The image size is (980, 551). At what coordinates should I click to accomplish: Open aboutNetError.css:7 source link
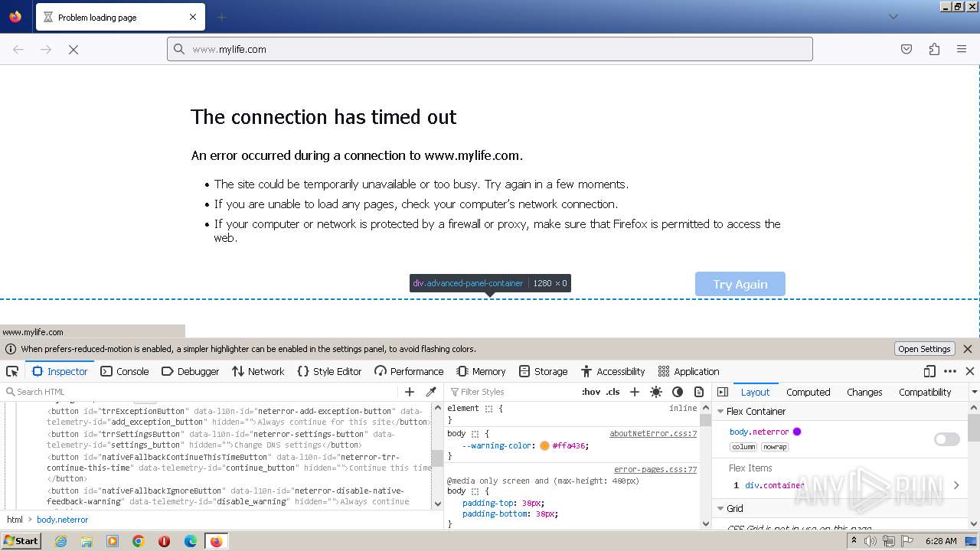click(x=653, y=433)
